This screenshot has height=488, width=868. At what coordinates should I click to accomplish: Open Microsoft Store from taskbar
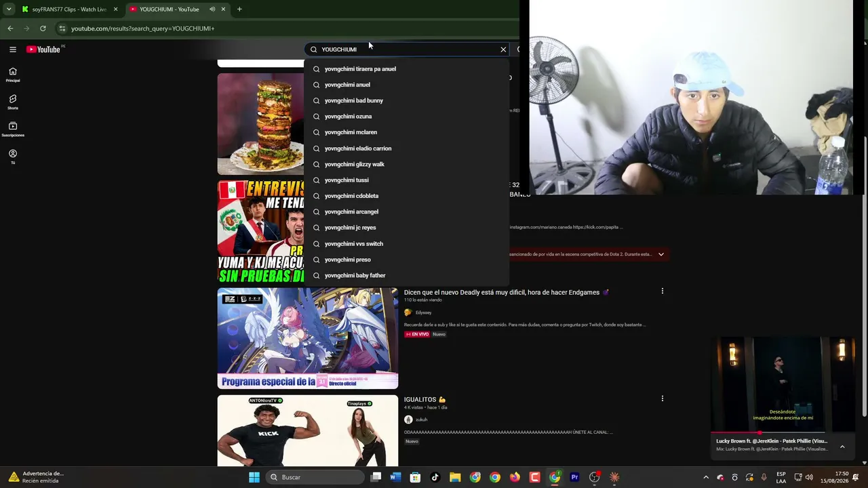416,477
